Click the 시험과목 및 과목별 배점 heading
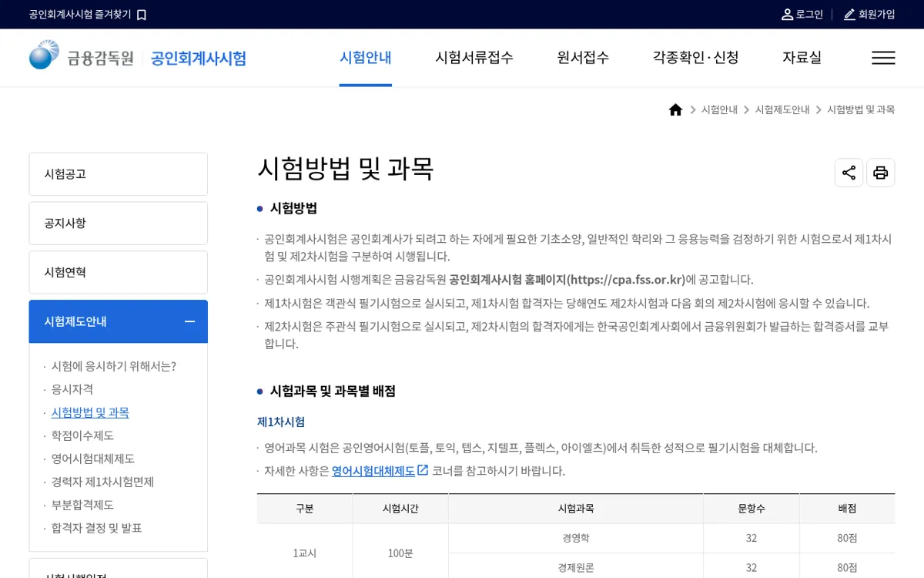Viewport: 924px width, 578px height. point(333,391)
